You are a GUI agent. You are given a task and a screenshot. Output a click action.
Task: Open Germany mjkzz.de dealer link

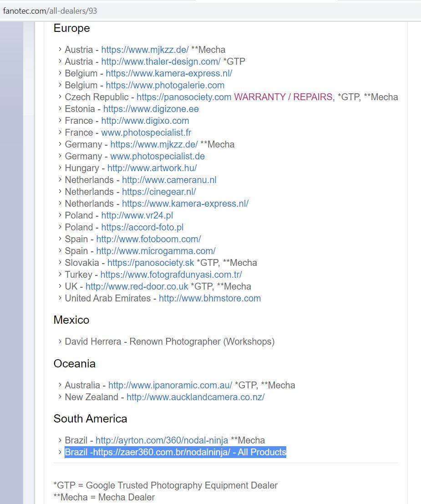click(x=154, y=145)
